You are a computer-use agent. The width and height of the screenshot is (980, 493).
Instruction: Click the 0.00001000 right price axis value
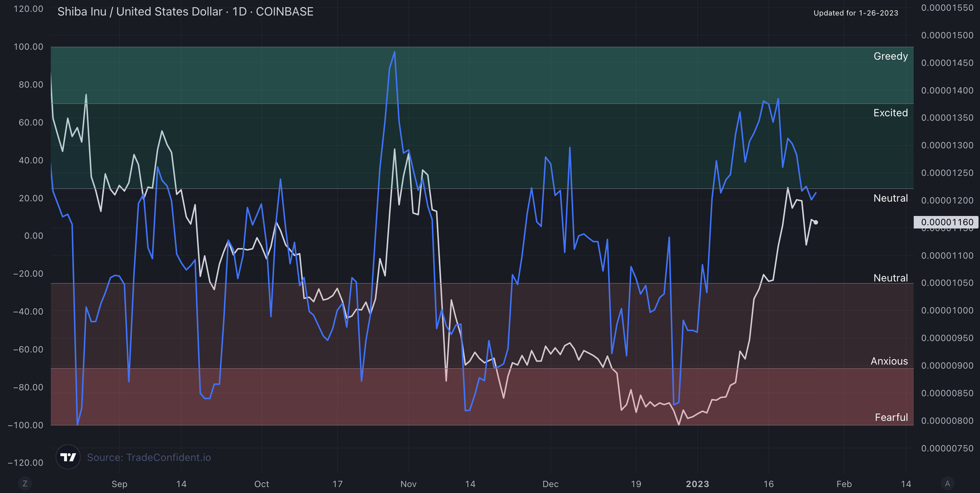click(x=947, y=311)
